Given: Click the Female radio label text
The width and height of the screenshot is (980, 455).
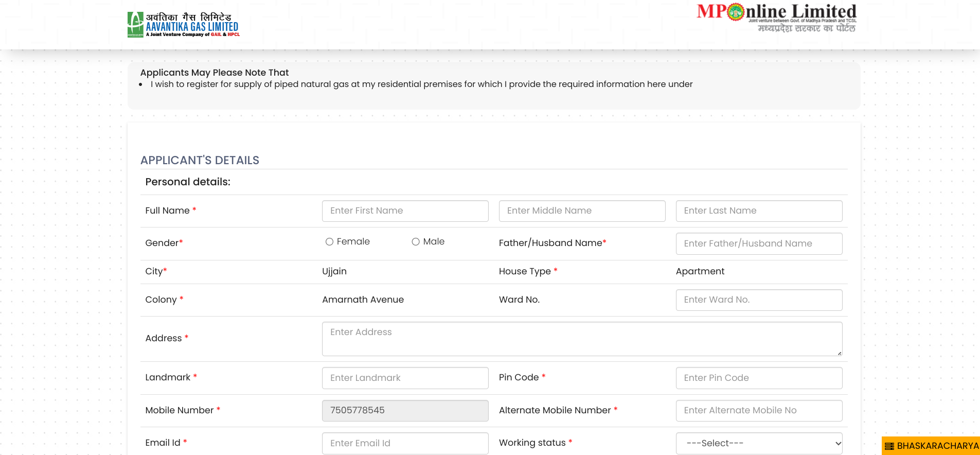Looking at the screenshot, I should 353,242.
